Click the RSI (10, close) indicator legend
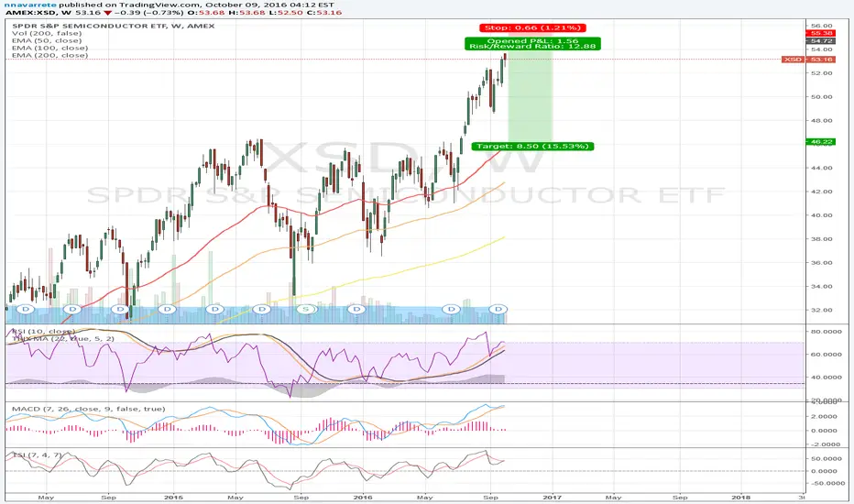This screenshot has width=854, height=504. tap(44, 332)
